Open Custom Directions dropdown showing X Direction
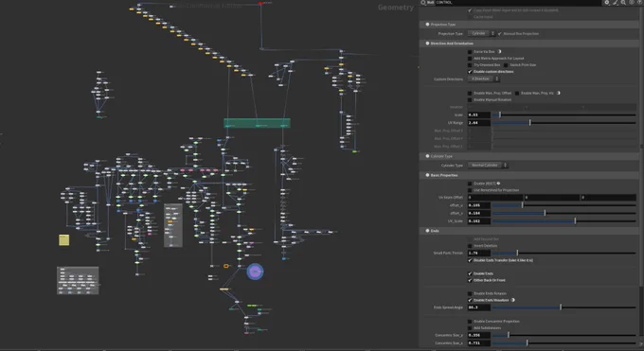Screen dimensions: 644x351 pyautogui.click(x=484, y=79)
